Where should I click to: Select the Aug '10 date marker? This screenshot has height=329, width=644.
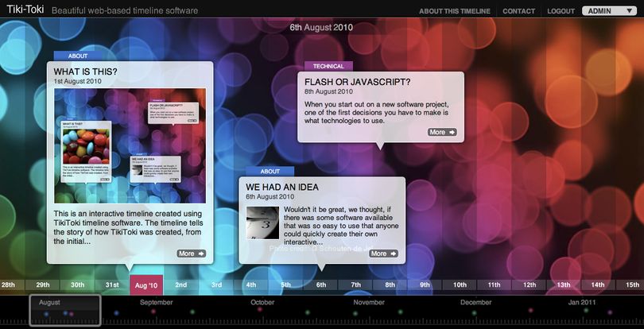pyautogui.click(x=146, y=285)
